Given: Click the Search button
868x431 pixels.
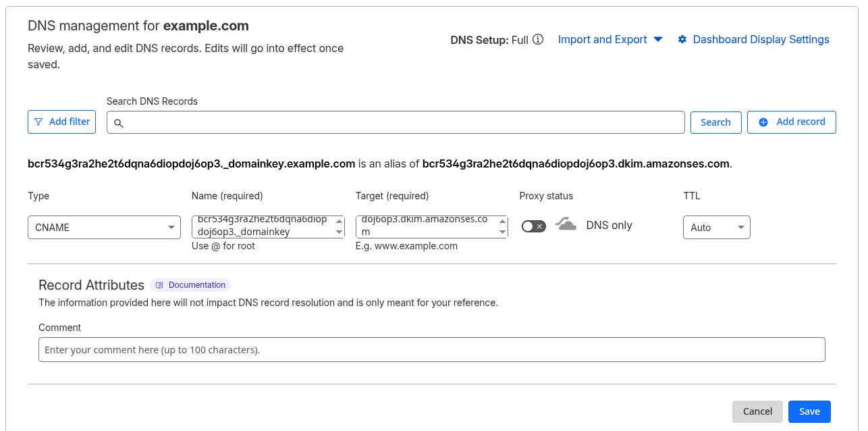Looking at the screenshot, I should click(715, 122).
